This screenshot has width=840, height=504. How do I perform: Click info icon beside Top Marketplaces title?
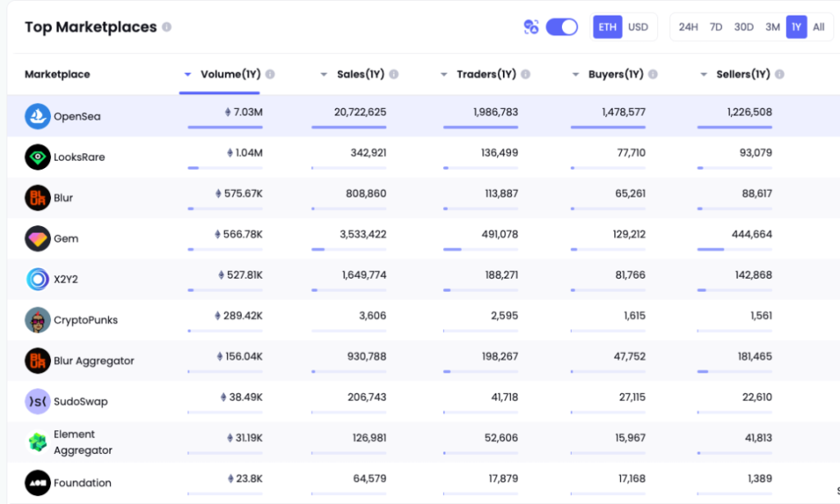pos(167,27)
